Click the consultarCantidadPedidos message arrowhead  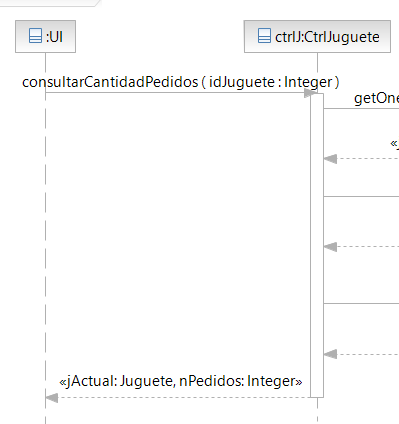pyautogui.click(x=310, y=93)
